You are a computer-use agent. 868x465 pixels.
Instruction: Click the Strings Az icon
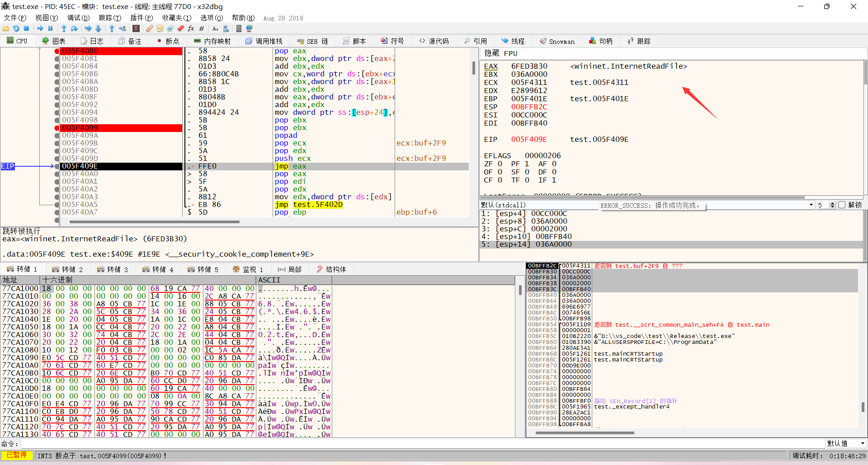pos(215,28)
